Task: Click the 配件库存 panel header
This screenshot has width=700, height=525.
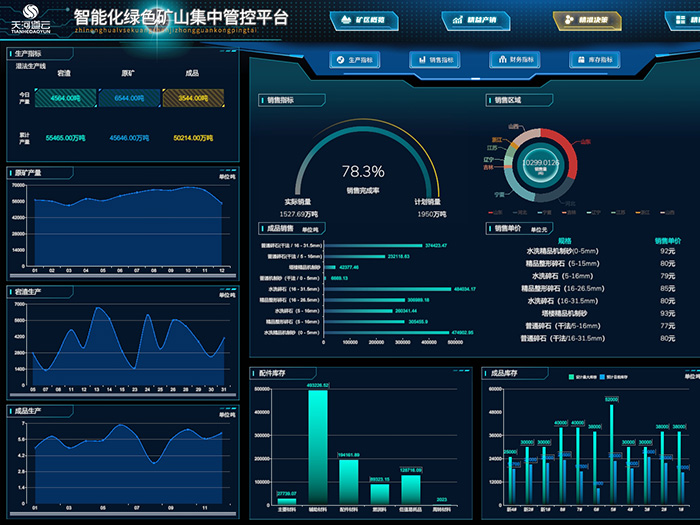Action: (283, 373)
